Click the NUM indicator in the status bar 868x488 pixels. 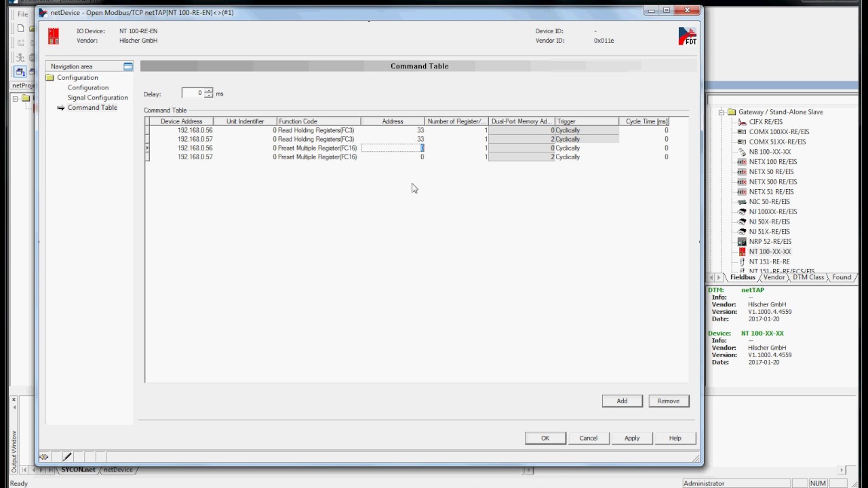pyautogui.click(x=818, y=483)
